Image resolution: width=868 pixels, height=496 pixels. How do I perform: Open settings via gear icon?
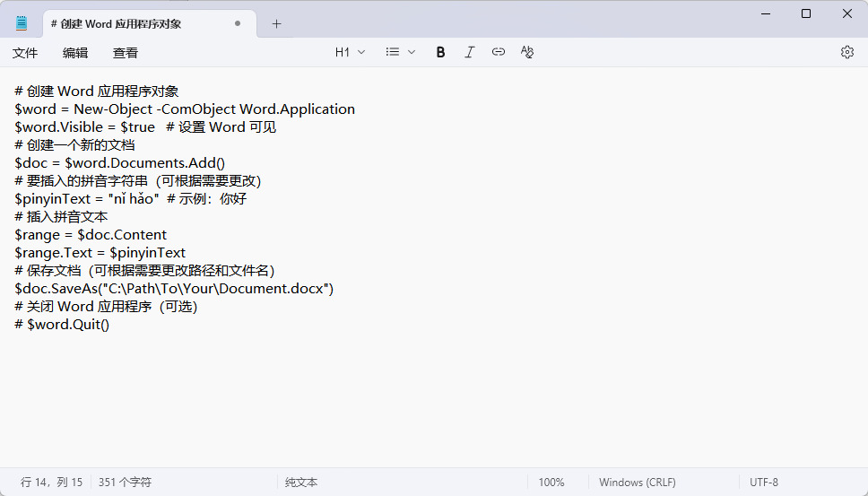click(847, 52)
